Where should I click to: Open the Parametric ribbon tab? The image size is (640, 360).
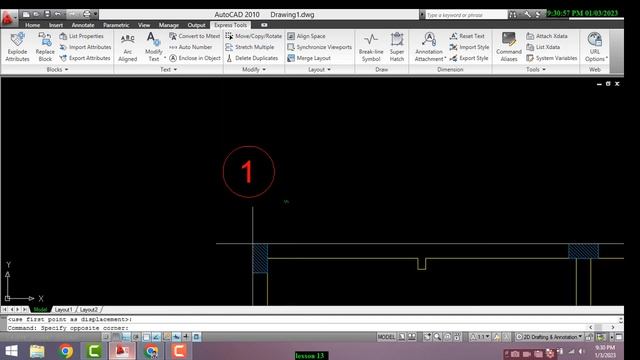click(116, 25)
